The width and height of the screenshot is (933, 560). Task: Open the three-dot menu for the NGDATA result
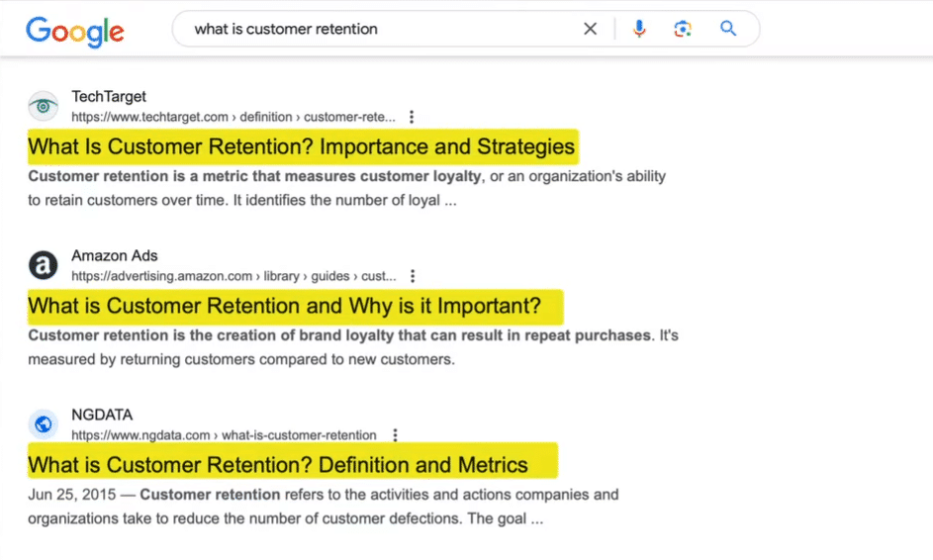pos(395,435)
